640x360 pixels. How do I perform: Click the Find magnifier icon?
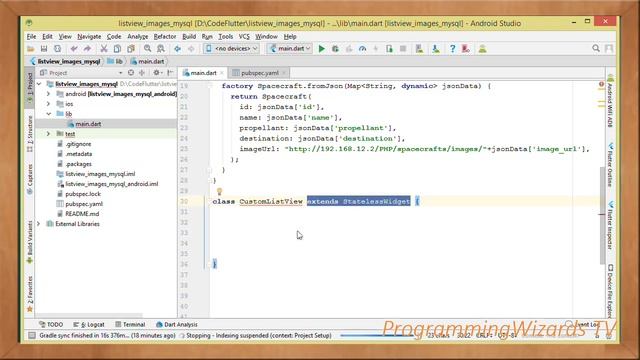pos(147,49)
